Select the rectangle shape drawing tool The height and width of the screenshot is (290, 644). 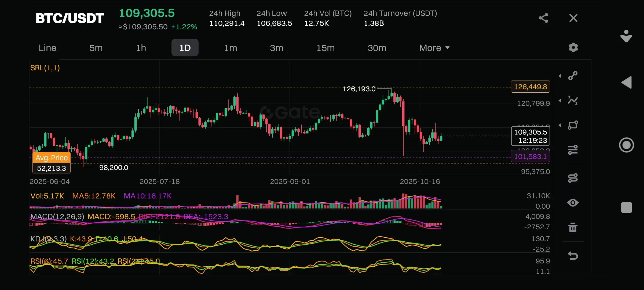(573, 125)
